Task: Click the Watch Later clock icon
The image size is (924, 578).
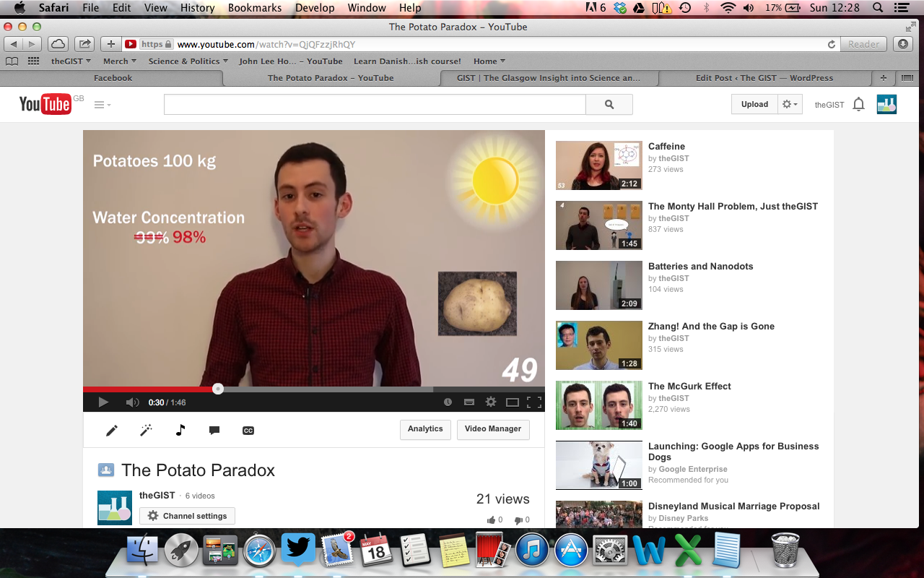Action: 448,402
